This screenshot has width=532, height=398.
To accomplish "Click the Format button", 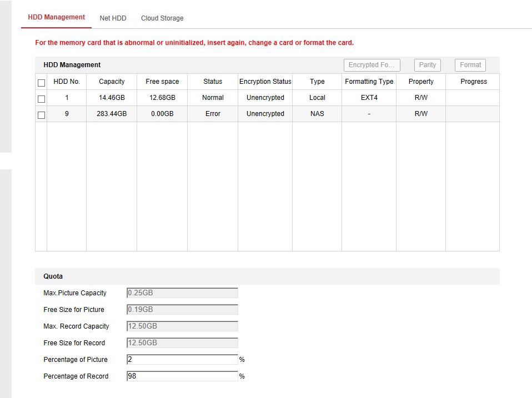I will [470, 65].
